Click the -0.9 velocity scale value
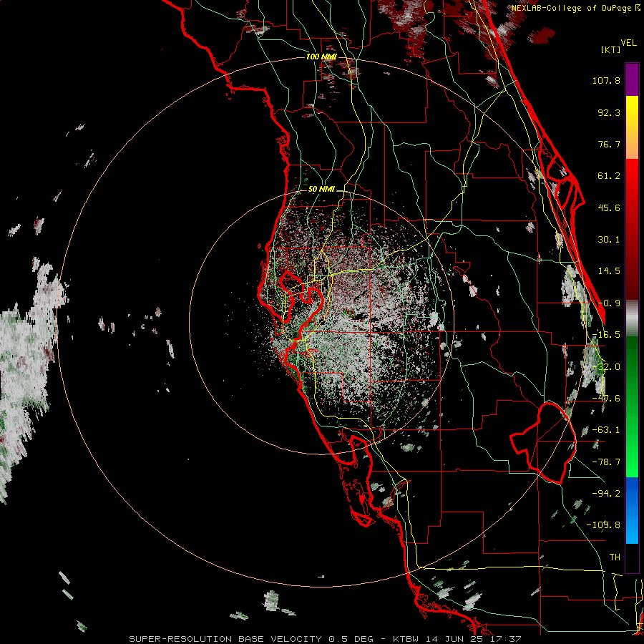The width and height of the screenshot is (644, 644). tap(609, 303)
